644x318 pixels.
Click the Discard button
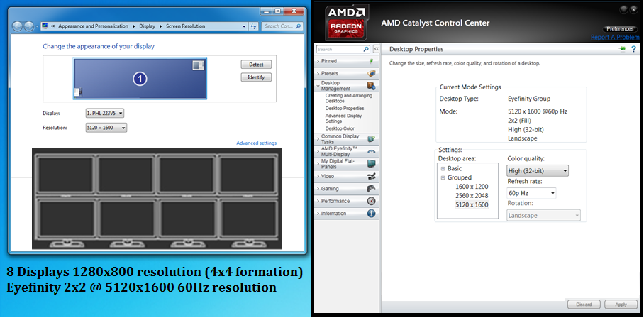coord(584,305)
